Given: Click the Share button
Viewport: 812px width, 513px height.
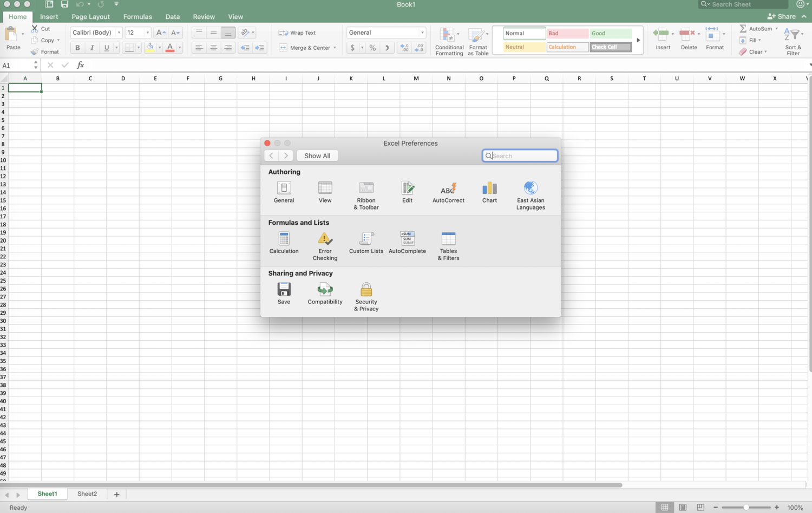Looking at the screenshot, I should tap(782, 17).
